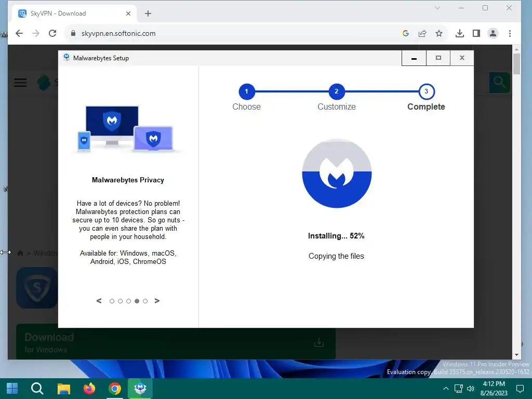
Task: Click page scrollbar up arrow
Action: tap(516, 49)
